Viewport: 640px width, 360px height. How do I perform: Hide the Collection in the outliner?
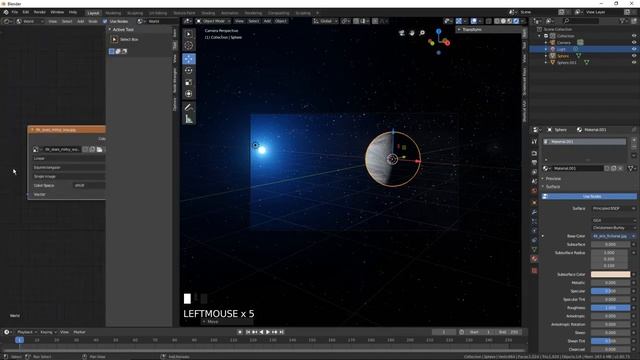point(634,36)
